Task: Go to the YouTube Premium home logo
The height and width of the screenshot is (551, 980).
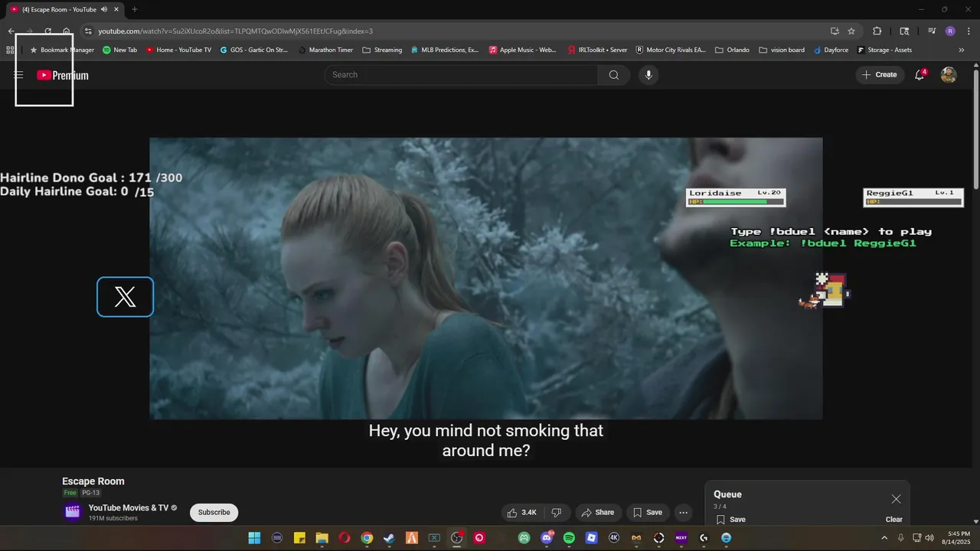Action: point(63,75)
